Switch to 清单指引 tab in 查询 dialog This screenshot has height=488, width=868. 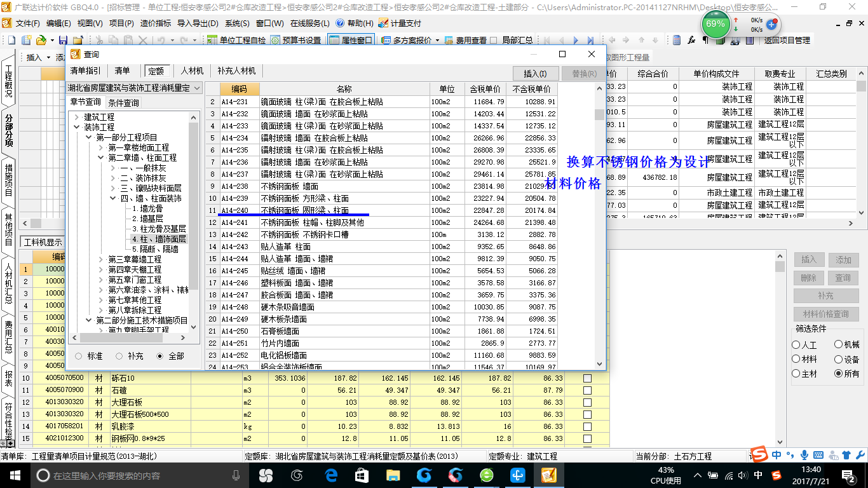coord(85,71)
